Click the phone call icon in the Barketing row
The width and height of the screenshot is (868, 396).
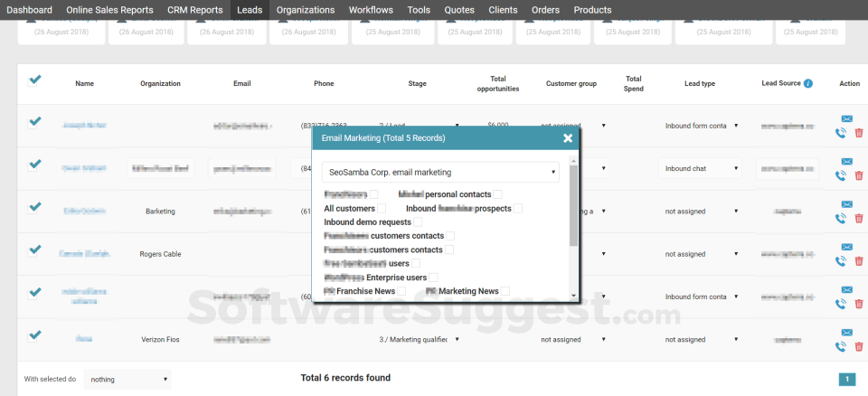841,218
